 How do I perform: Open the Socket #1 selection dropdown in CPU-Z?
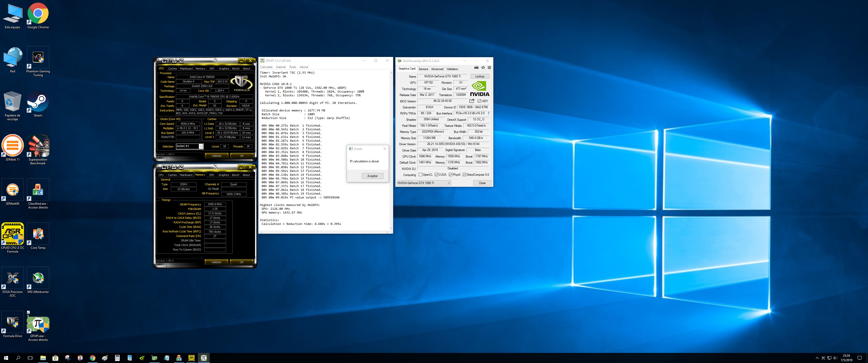tap(190, 146)
